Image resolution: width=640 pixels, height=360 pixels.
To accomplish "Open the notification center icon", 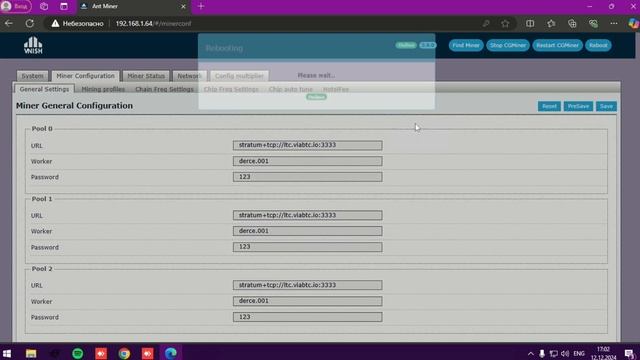I will pos(629,353).
